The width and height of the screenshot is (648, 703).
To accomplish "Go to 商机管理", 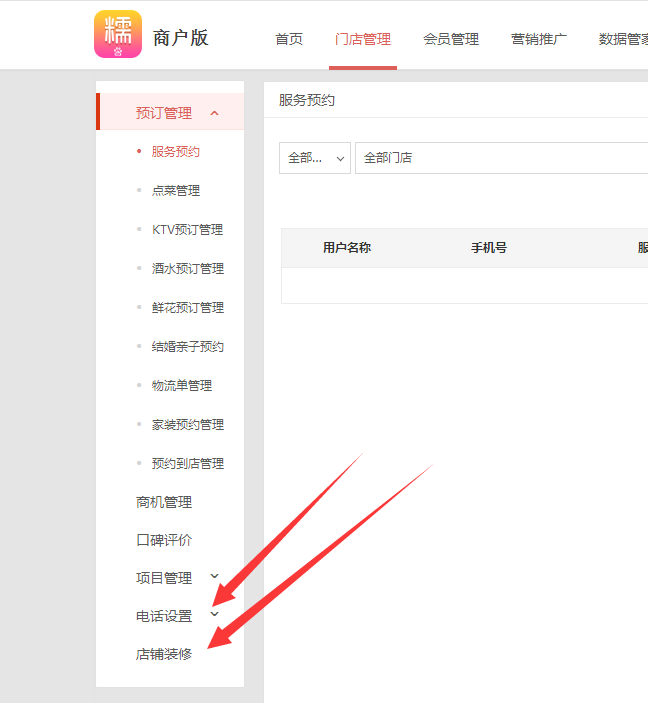I will 164,502.
